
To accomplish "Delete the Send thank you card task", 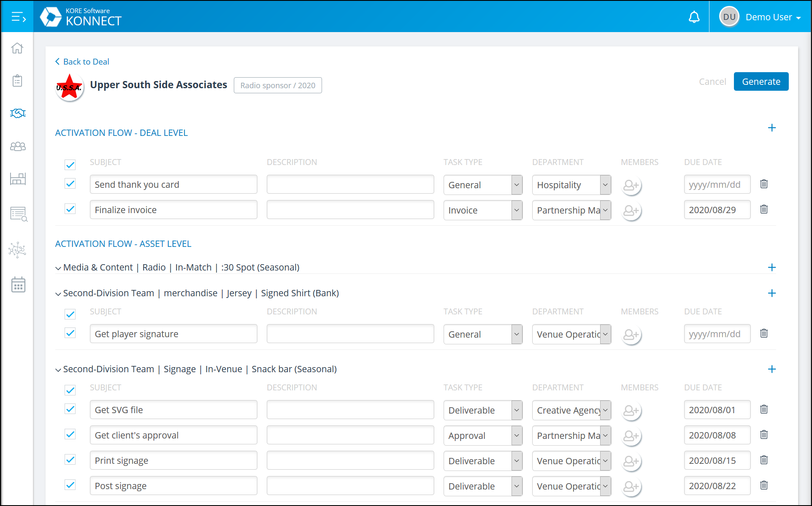I will pyautogui.click(x=764, y=184).
